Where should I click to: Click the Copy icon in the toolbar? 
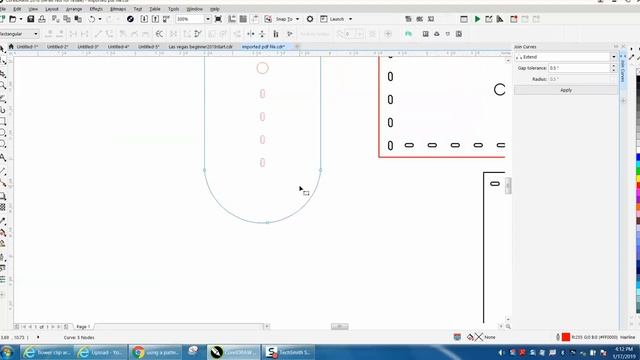(x=67, y=19)
